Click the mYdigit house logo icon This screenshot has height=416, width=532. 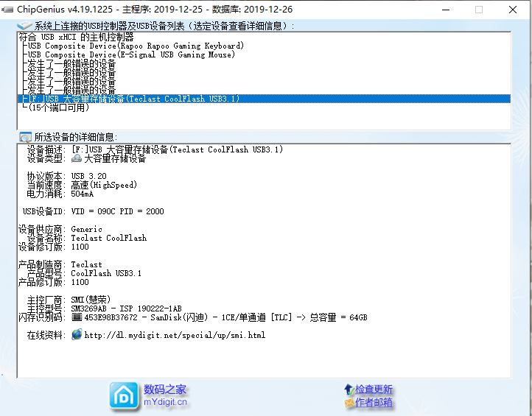124,396
